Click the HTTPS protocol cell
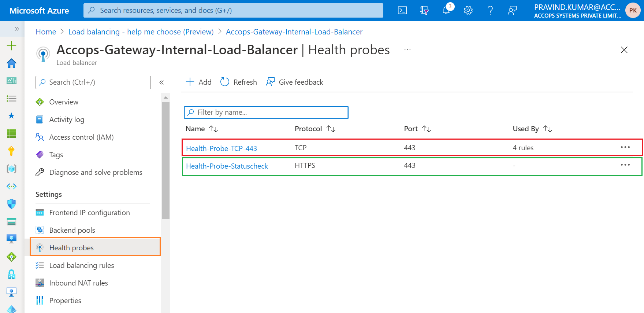644x313 pixels. (x=305, y=165)
